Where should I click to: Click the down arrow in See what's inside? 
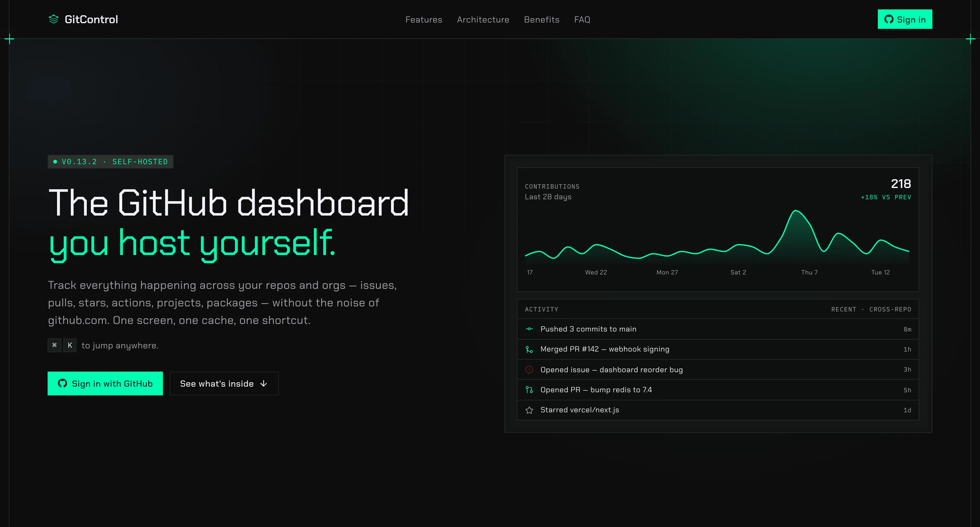pyautogui.click(x=264, y=384)
